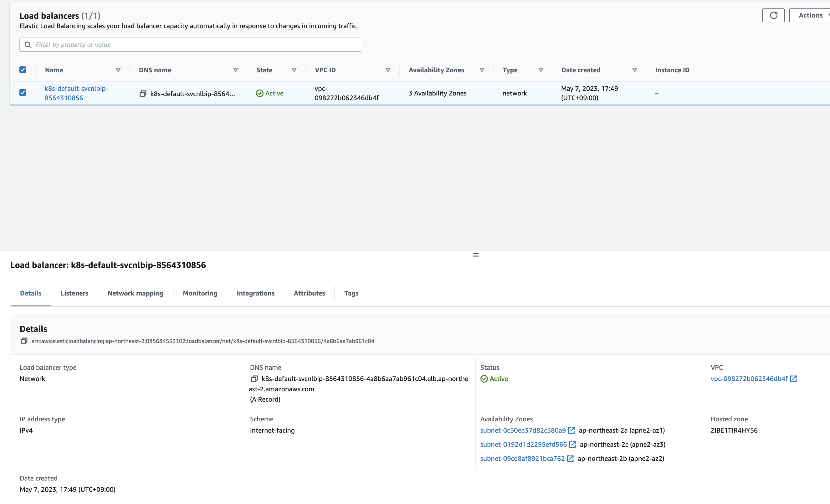The width and height of the screenshot is (830, 504).
Task: Click the split panel resize handle
Action: pyautogui.click(x=475, y=255)
